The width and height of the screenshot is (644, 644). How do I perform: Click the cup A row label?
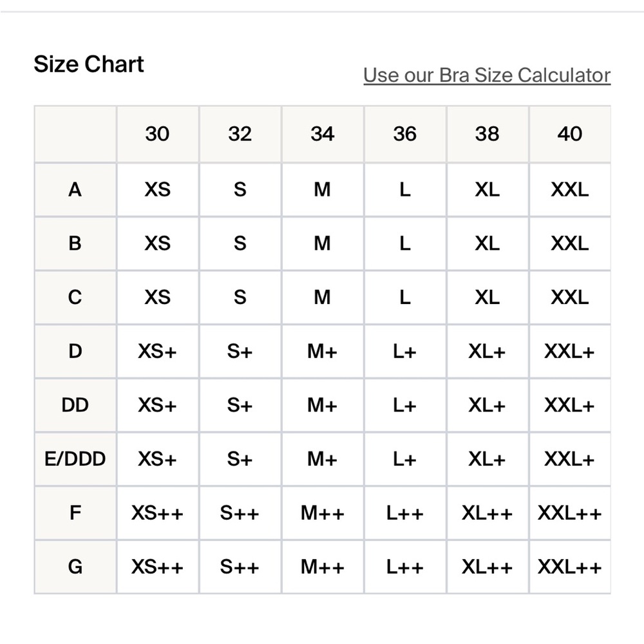coord(75,190)
